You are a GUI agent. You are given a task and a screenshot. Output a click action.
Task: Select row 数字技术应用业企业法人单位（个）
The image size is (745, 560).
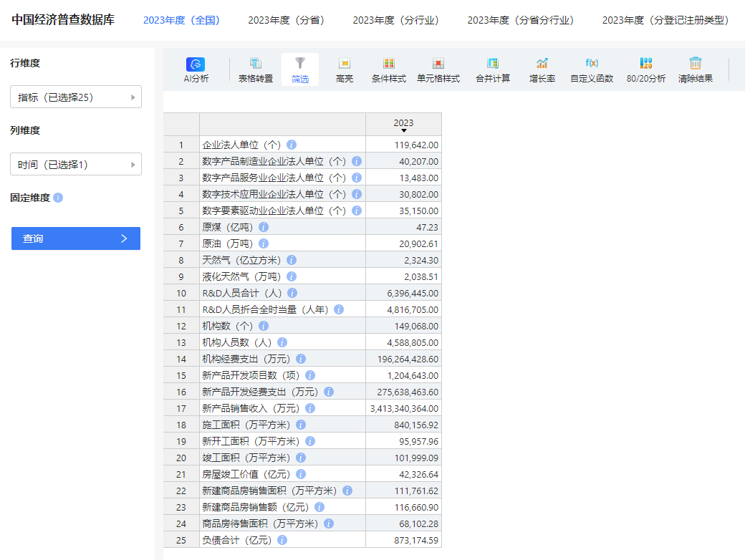(302, 194)
